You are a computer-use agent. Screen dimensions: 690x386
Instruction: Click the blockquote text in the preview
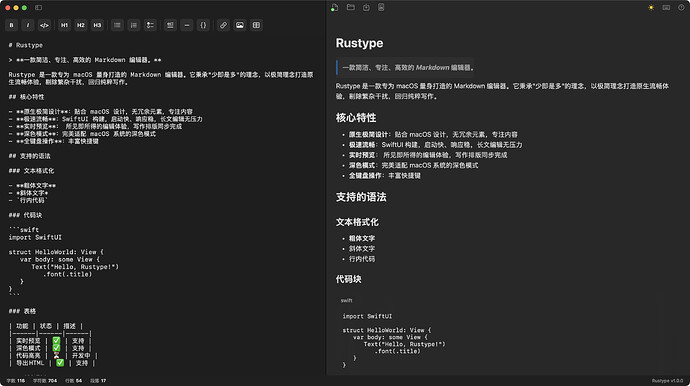(x=408, y=68)
